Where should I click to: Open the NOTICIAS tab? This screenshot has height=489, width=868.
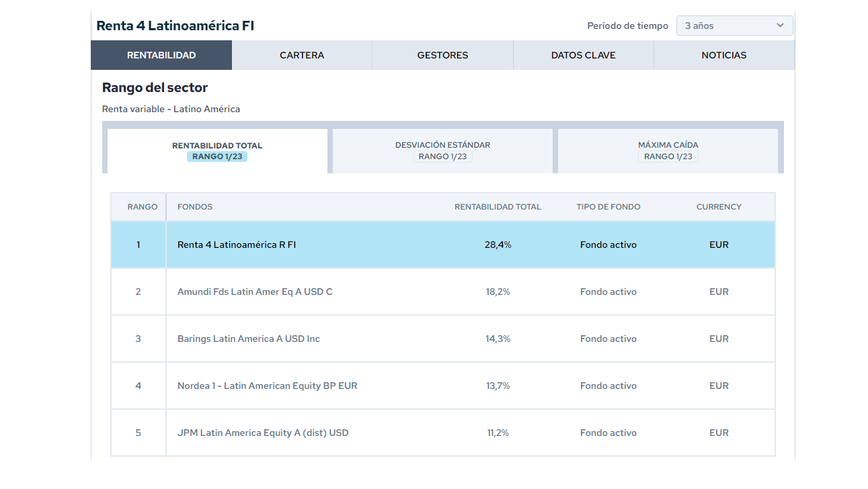[724, 55]
